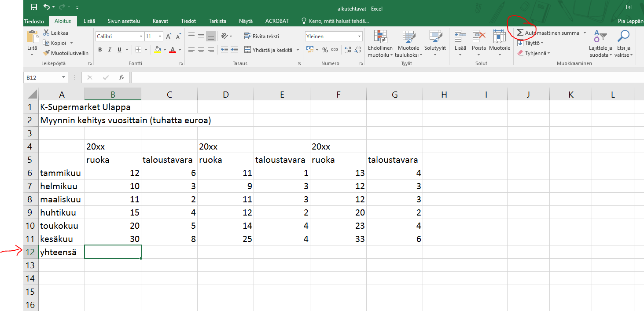Increase the cell indent
This screenshot has width=644, height=311.
[234, 50]
